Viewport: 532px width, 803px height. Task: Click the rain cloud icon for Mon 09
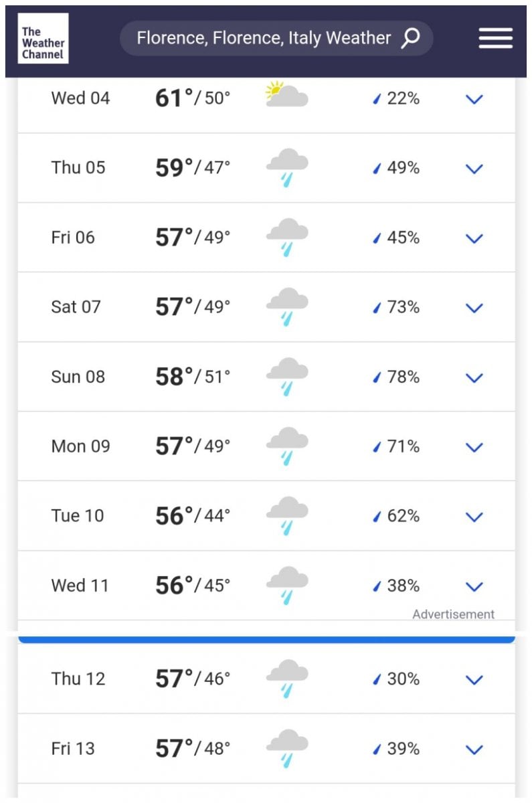point(287,446)
